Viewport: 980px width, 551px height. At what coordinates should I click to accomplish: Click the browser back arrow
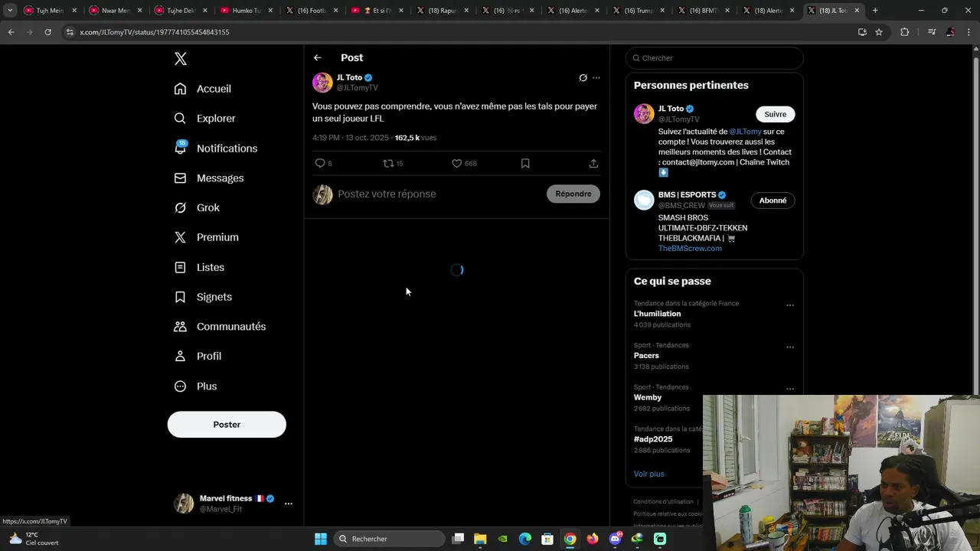(x=11, y=32)
